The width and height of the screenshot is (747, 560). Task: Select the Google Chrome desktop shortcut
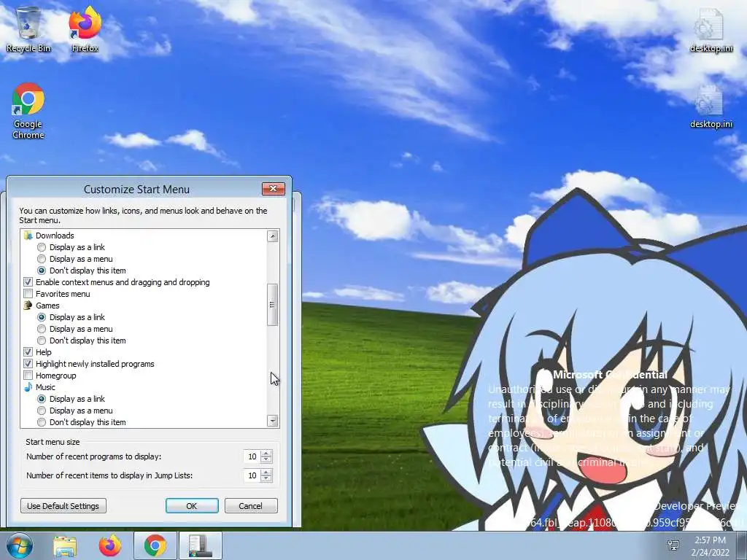[x=28, y=111]
